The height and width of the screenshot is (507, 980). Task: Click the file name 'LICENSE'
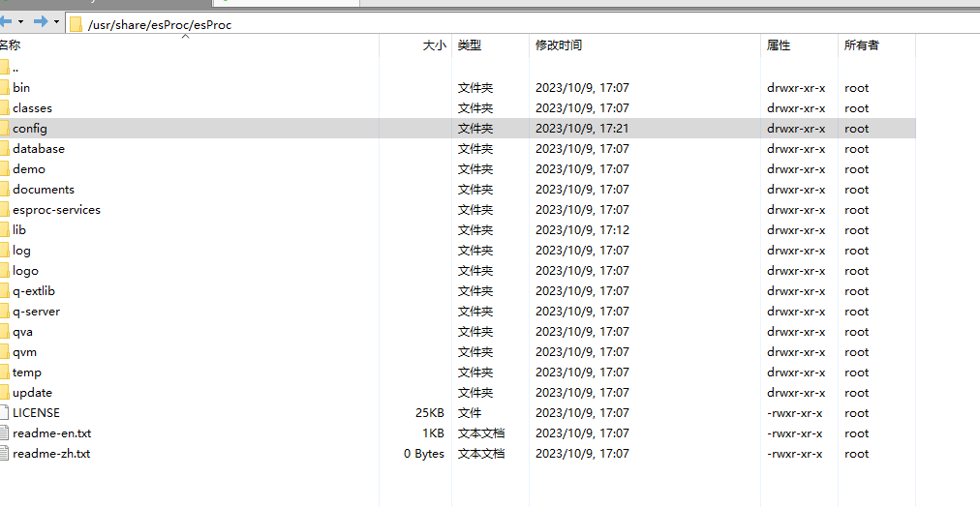tap(36, 413)
